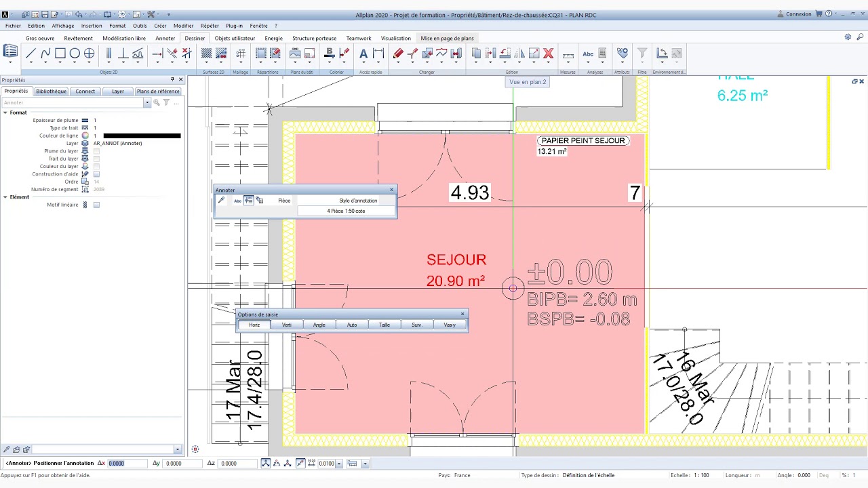Click the Suiv. button in Options de saisie
The width and height of the screenshot is (868, 488).
coord(417,325)
